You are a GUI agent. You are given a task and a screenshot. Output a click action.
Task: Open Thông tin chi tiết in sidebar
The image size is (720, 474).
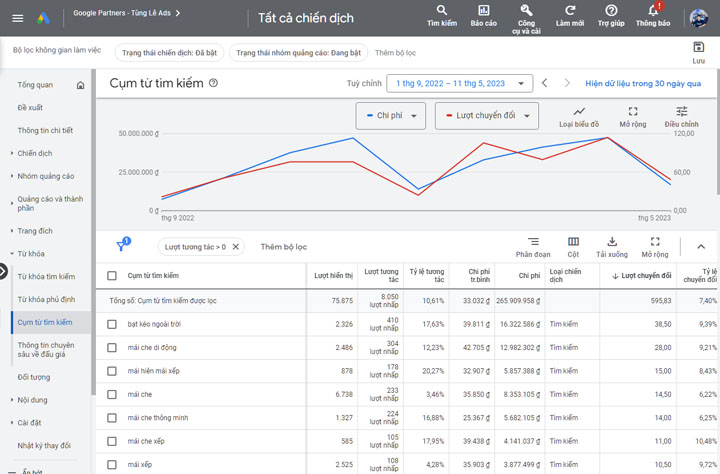coord(45,131)
